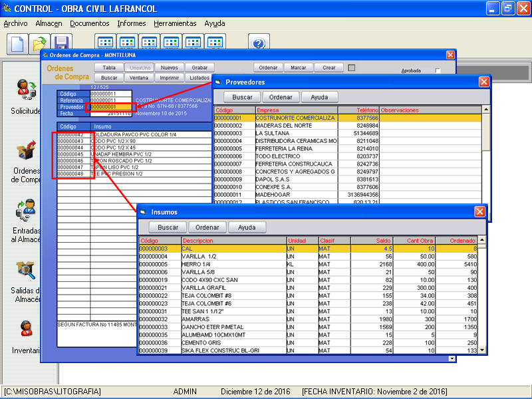Viewport: 532px width, 399px height.
Task: Select the HIERRO 1/4 row in Insumos
Action: click(308, 264)
